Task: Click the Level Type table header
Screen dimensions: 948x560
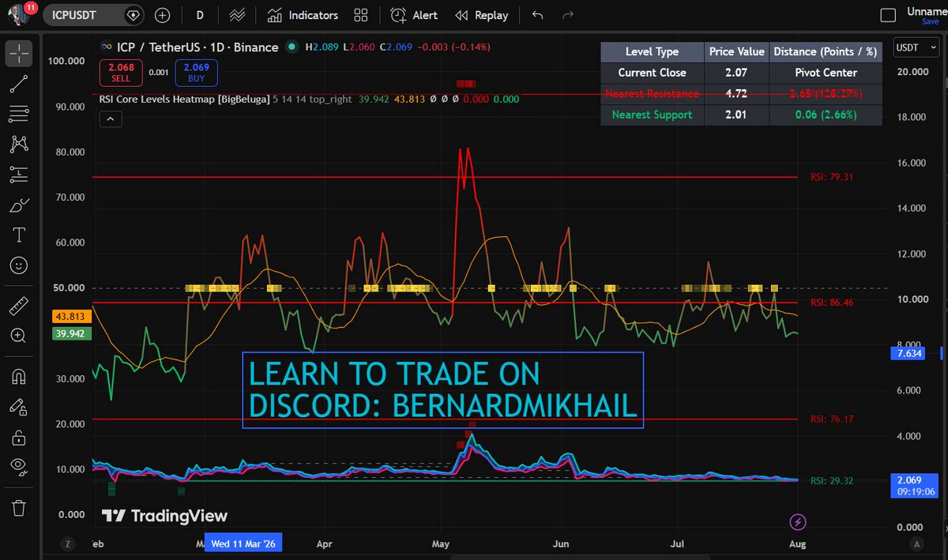Action: tap(653, 51)
